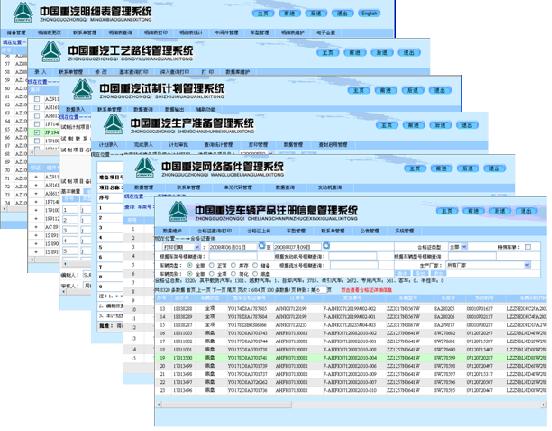This screenshot has width=552, height=431.
Task: Untick the checked box in the green 工艺路线 row
Action: tap(37, 132)
